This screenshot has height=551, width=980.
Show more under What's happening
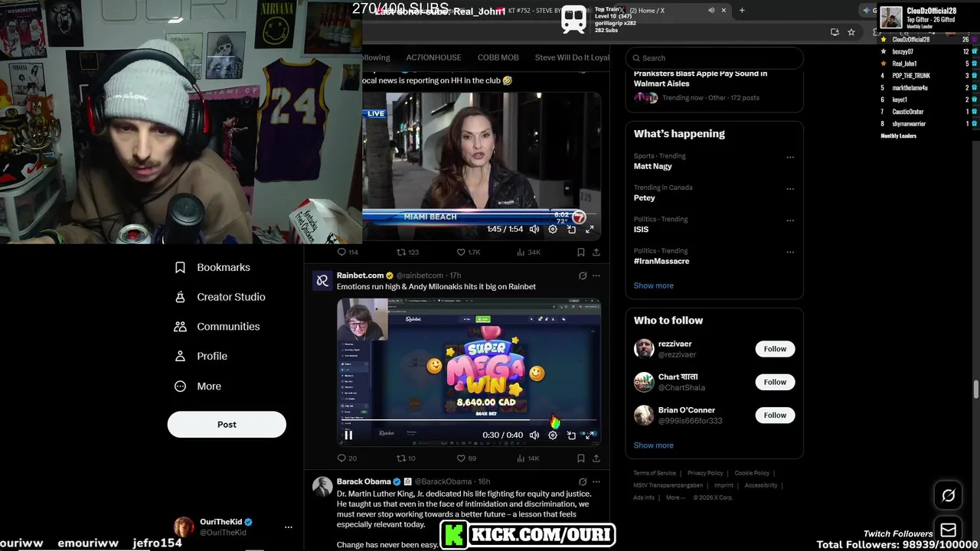point(654,285)
